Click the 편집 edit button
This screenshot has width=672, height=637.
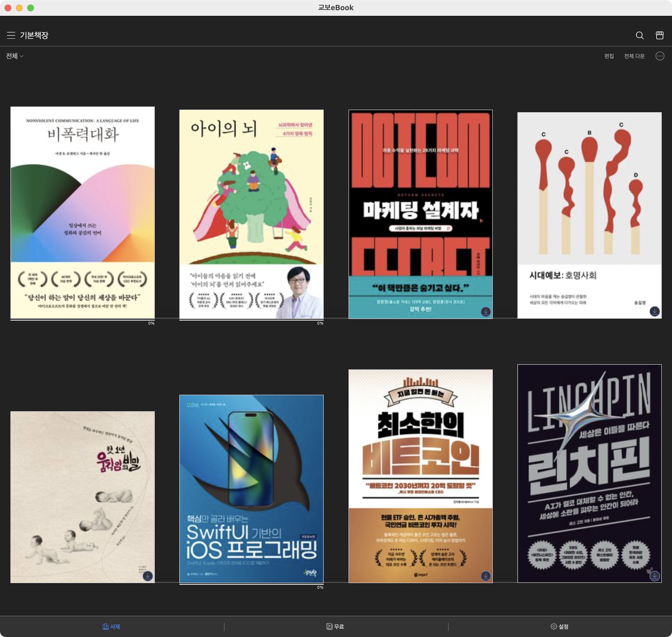609,56
